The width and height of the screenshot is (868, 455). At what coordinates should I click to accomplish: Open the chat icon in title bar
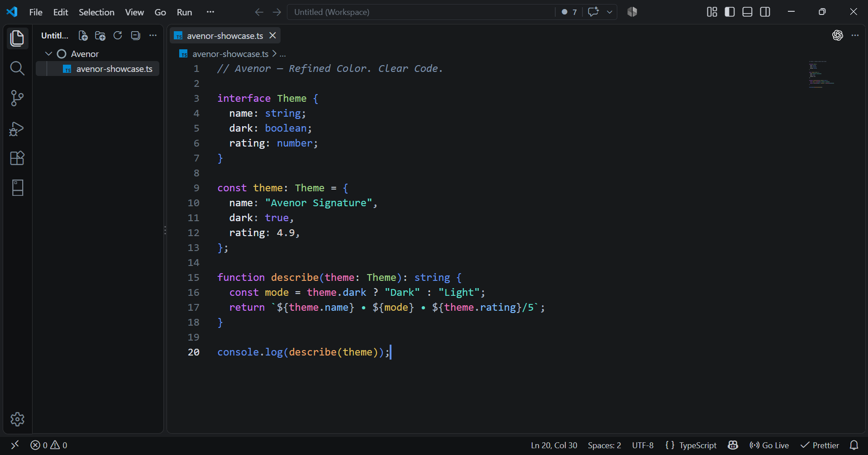click(593, 12)
